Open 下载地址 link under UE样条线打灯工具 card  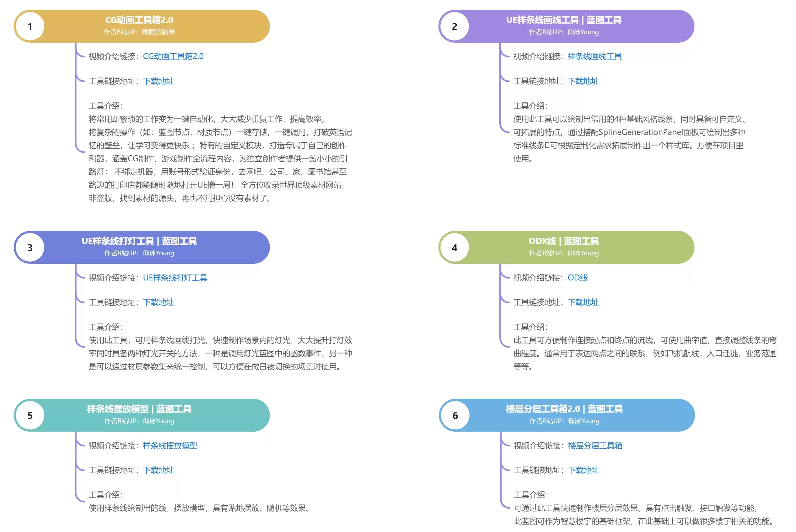159,302
